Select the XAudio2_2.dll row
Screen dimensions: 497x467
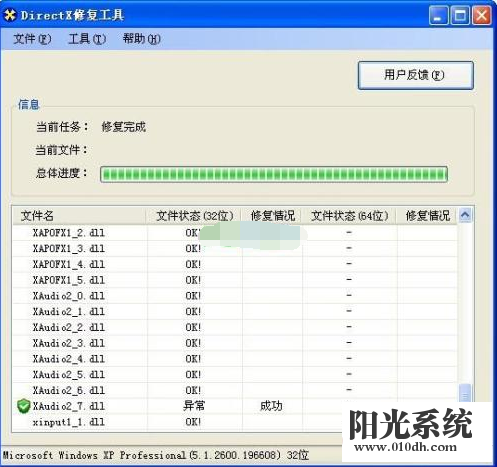tap(235, 327)
